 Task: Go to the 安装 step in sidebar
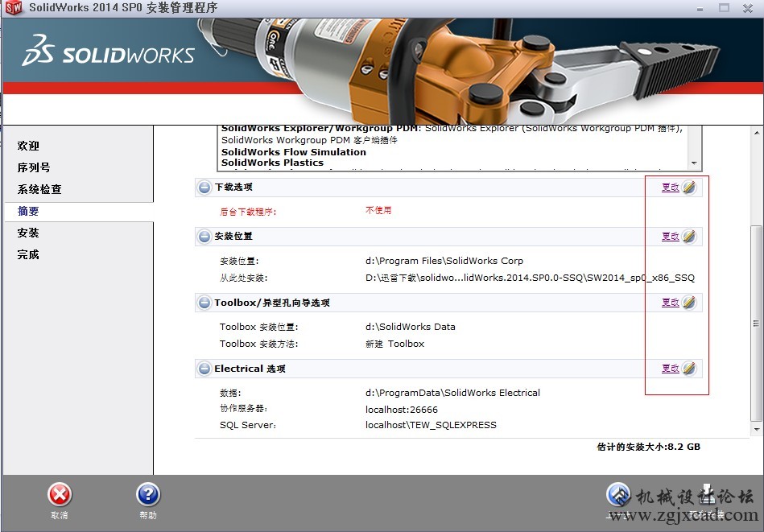coord(28,233)
